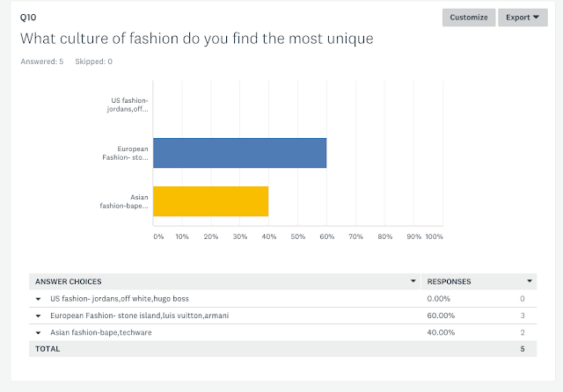The image size is (563, 392).
Task: Click the blue European Fashion chart bar
Action: 239,153
